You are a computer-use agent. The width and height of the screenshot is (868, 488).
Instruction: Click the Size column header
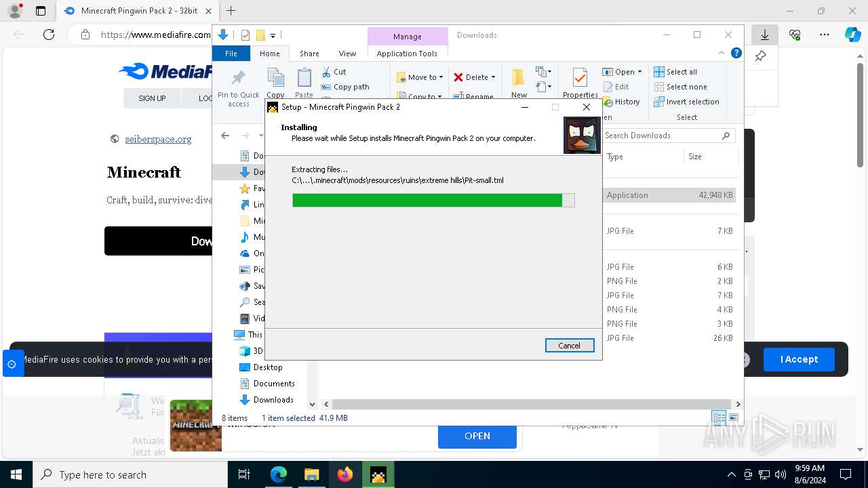[x=710, y=157]
